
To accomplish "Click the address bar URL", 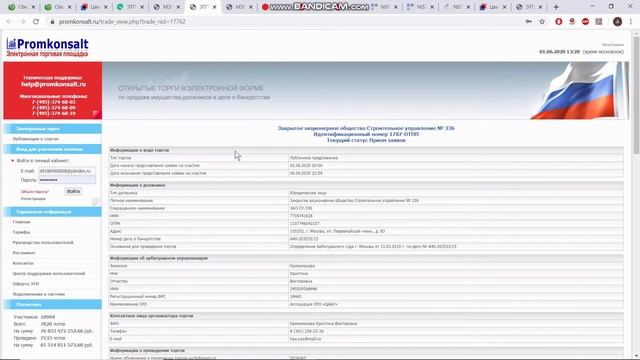I will pyautogui.click(x=122, y=22).
